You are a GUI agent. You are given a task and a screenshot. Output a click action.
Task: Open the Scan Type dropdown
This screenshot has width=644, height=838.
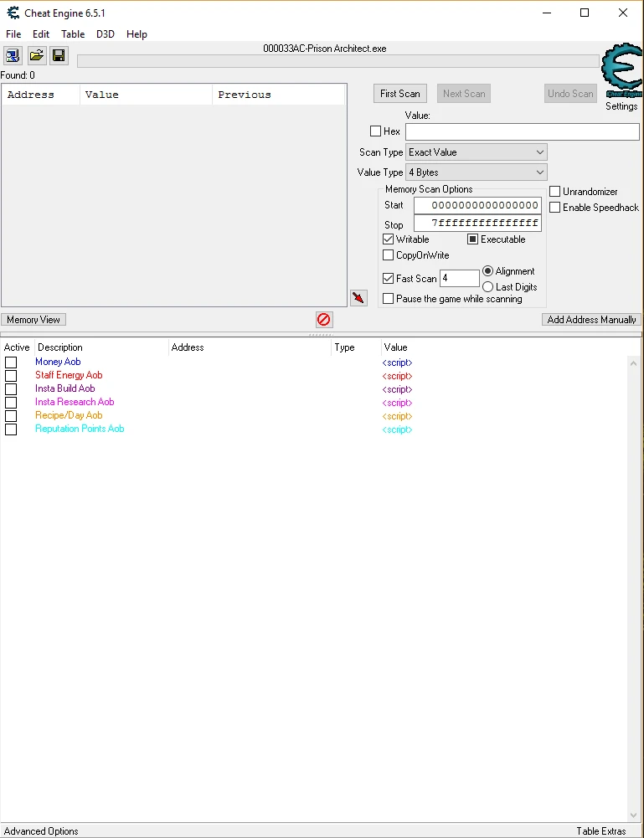click(477, 152)
